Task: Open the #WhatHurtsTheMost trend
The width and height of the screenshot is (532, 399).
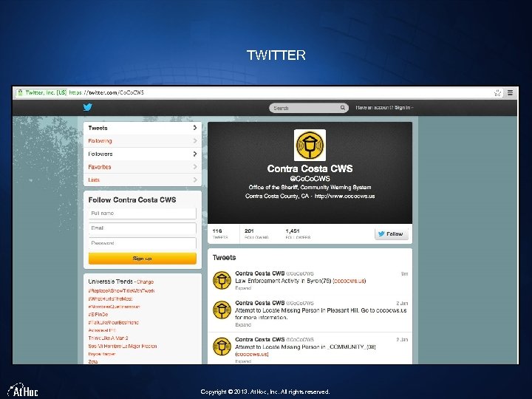Action: pos(110,299)
